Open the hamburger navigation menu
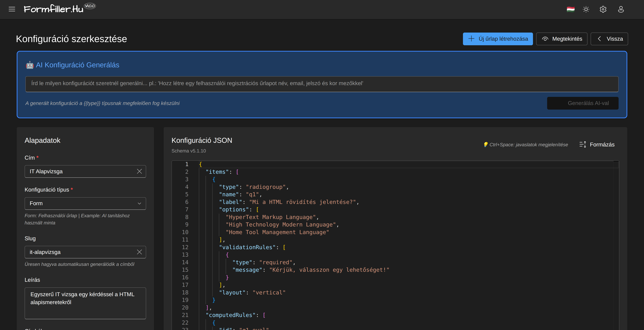Image resolution: width=644 pixels, height=330 pixels. coord(12,9)
